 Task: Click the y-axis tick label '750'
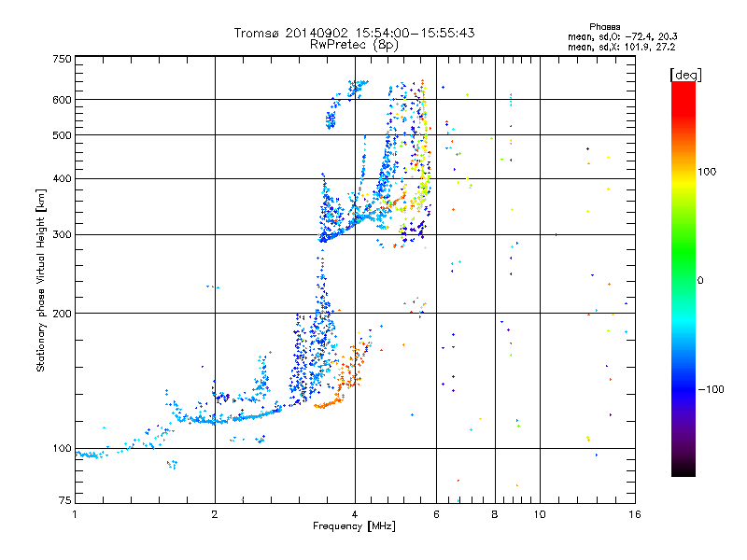[62, 59]
